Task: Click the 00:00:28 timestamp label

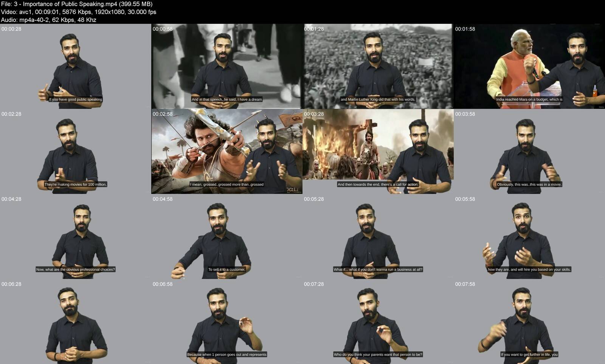Action: (11, 29)
